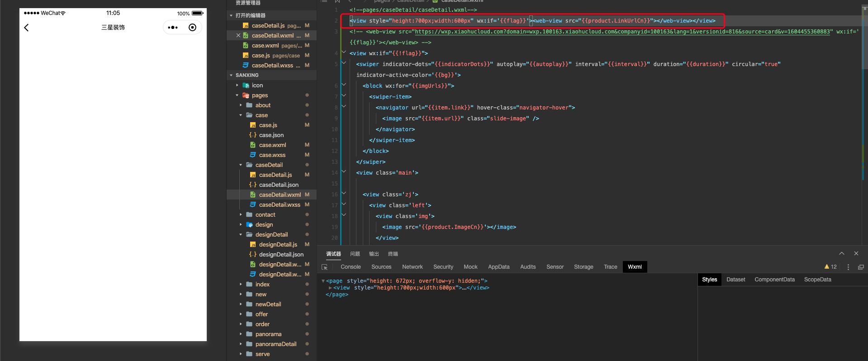Open the Storage tab
The width and height of the screenshot is (868, 361).
[583, 267]
